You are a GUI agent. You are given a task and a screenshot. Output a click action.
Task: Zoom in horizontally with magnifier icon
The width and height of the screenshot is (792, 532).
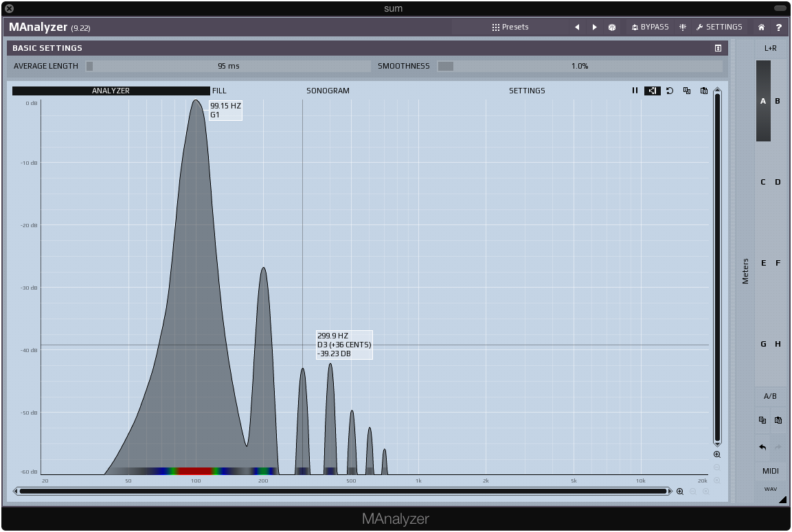[680, 491]
